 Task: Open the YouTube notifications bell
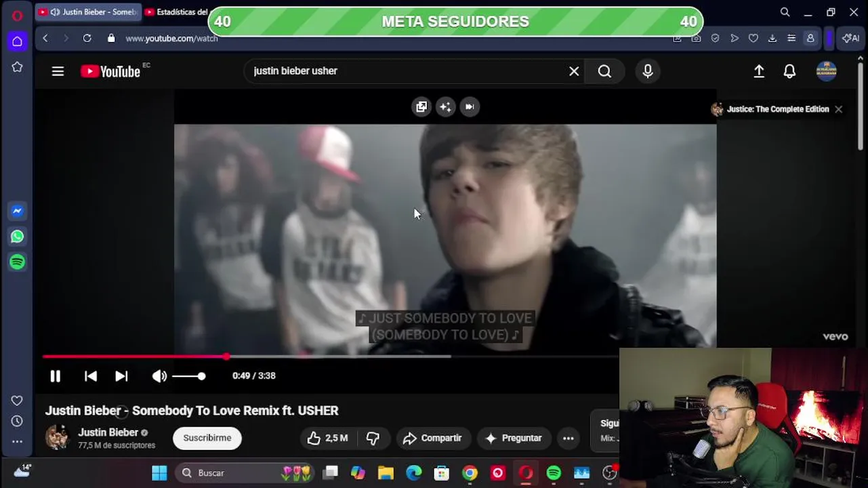pos(789,71)
